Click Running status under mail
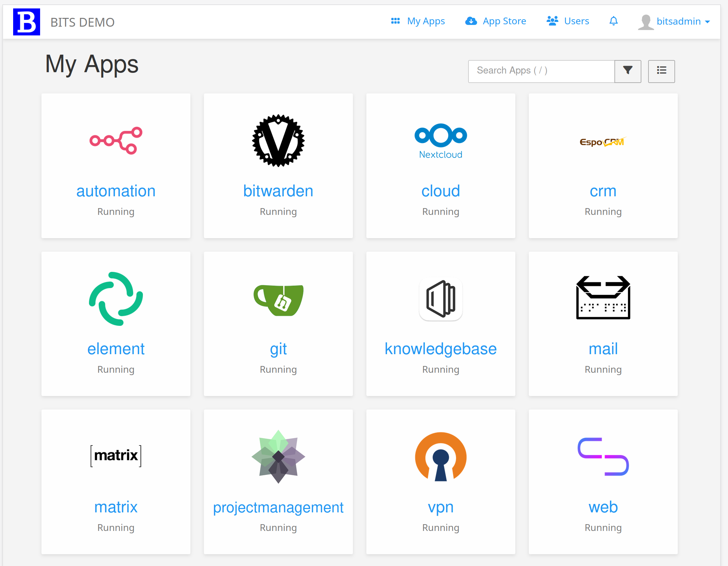 (603, 369)
